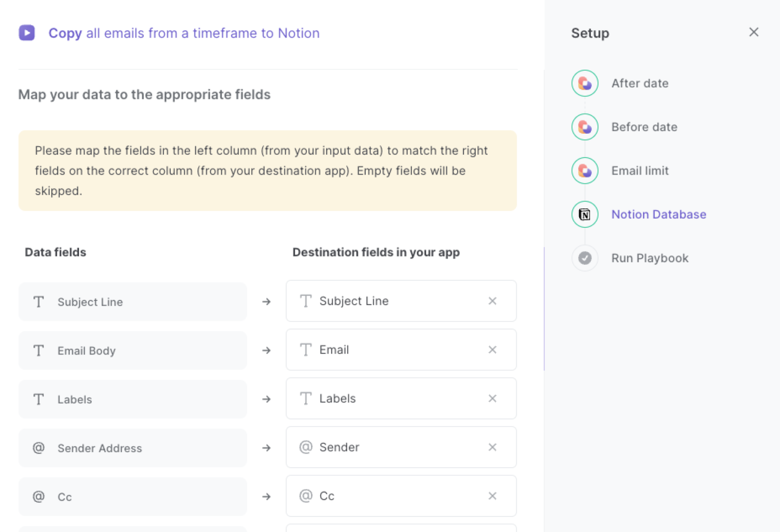This screenshot has width=780, height=532.
Task: Clear the Sender destination mapping
Action: tap(492, 447)
